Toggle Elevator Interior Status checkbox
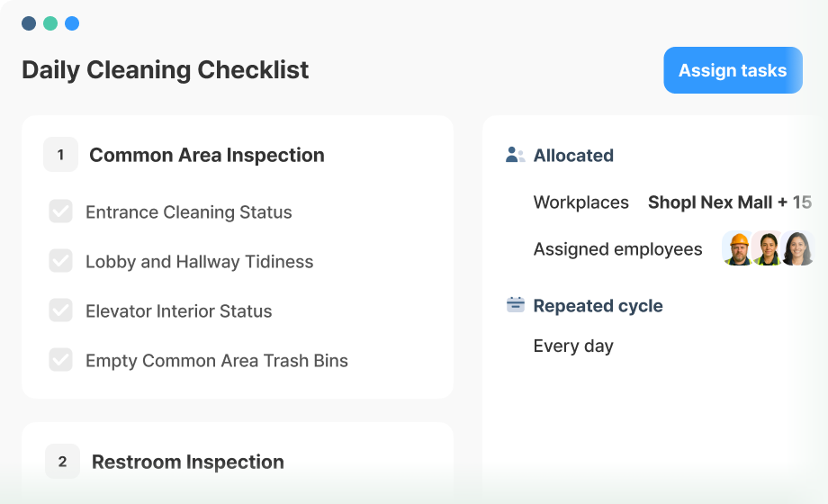This screenshot has height=504, width=828. 60,310
